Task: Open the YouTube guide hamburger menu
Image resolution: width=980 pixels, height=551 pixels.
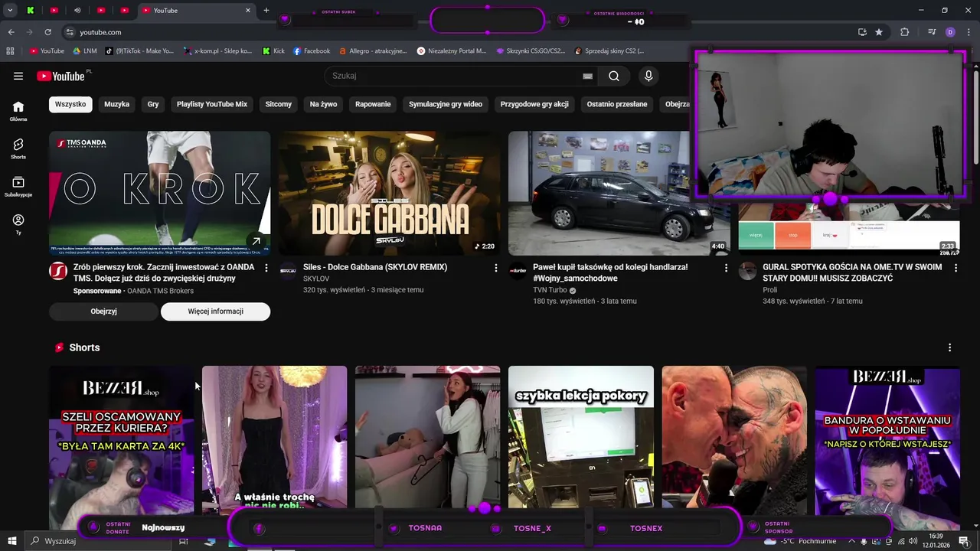Action: [18, 76]
